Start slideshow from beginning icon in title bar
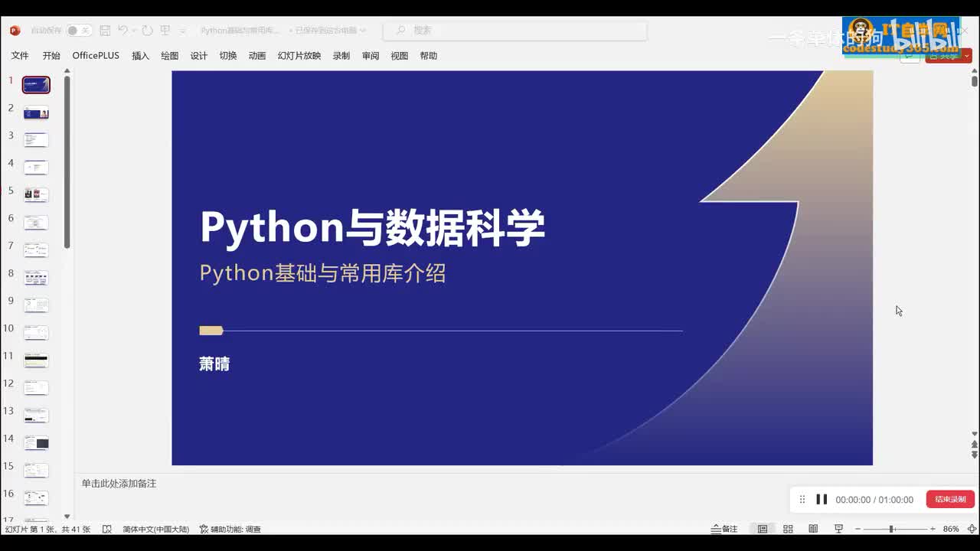 (165, 31)
